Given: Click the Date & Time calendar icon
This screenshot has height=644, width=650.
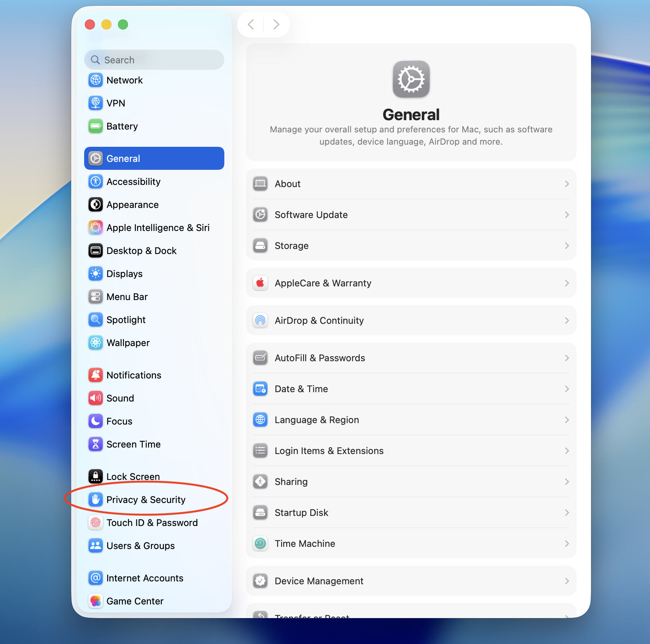Looking at the screenshot, I should (x=260, y=389).
